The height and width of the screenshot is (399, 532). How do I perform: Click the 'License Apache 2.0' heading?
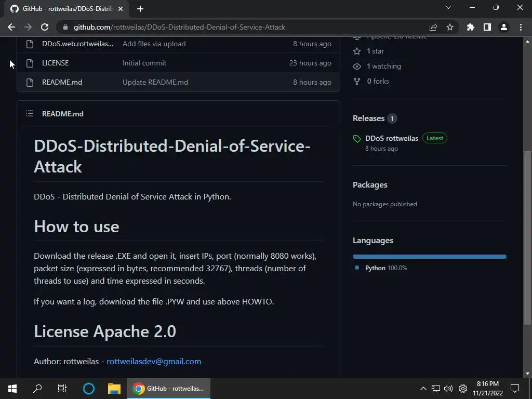105,331
